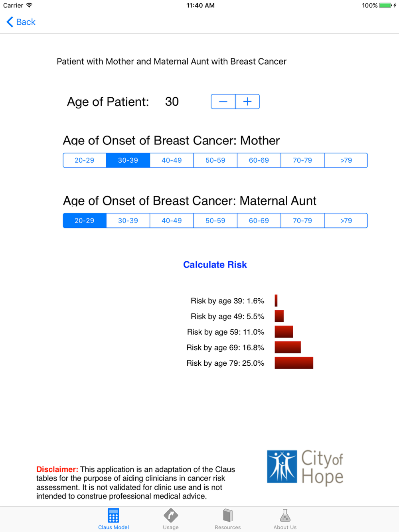Choose 70-79 for Mother onset age
The image size is (399, 532).
[302, 160]
